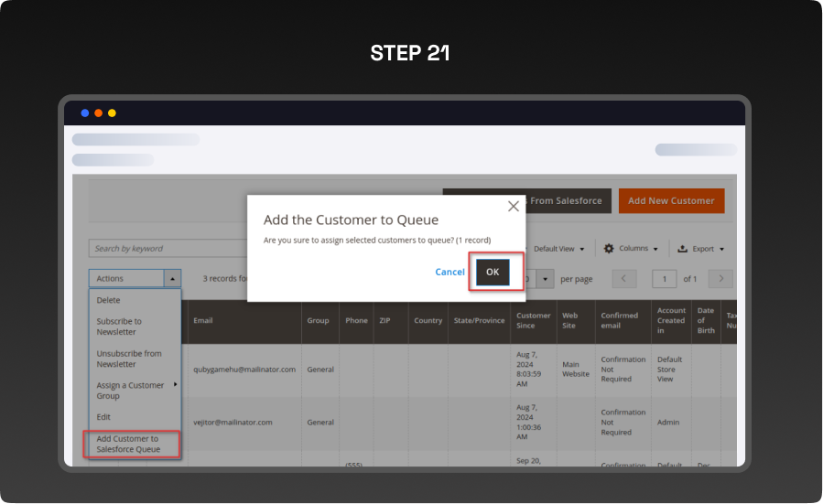Select Delete from the Actions menu
Viewport: 823px width, 504px height.
tap(109, 300)
